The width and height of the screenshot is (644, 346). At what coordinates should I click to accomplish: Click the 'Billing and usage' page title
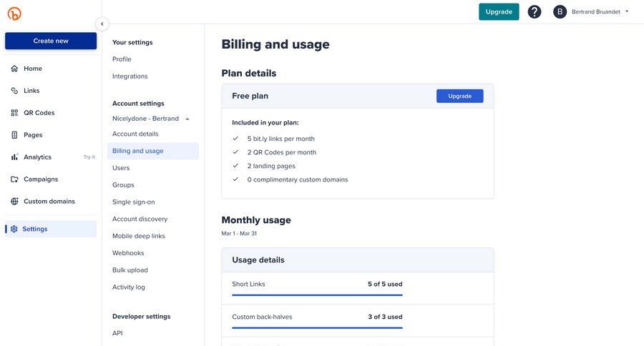[x=275, y=44]
